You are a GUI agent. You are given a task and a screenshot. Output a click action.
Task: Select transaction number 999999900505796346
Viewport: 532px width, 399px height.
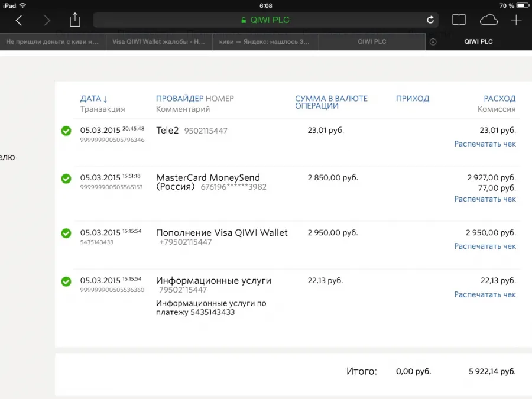coord(112,140)
